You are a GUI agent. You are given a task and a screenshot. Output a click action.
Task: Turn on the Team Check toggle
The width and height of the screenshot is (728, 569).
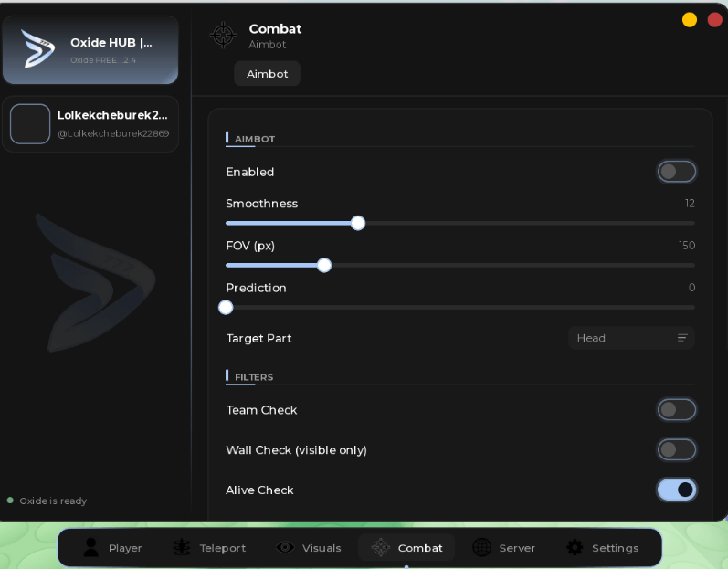tap(677, 410)
